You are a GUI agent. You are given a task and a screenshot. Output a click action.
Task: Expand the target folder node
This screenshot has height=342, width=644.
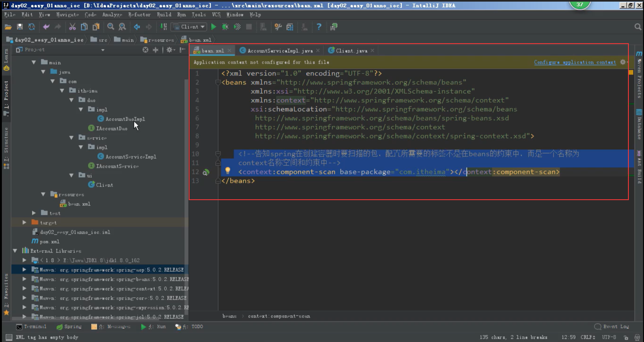pyautogui.click(x=24, y=222)
